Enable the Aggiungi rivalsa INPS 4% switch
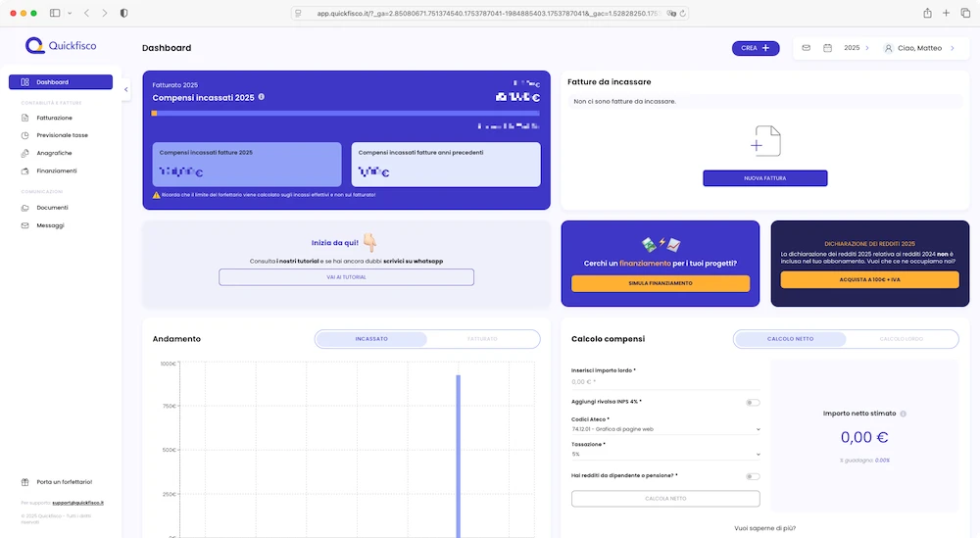This screenshot has width=980, height=538. 753,402
